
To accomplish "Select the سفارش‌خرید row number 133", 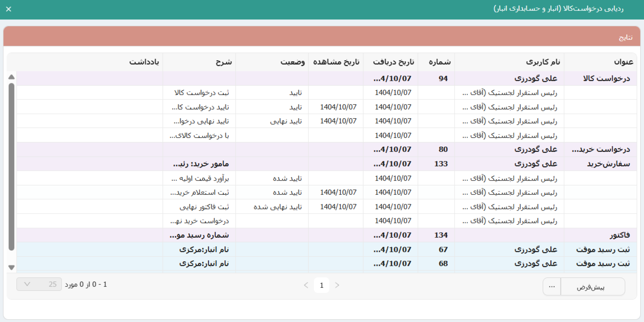I will click(x=441, y=164).
